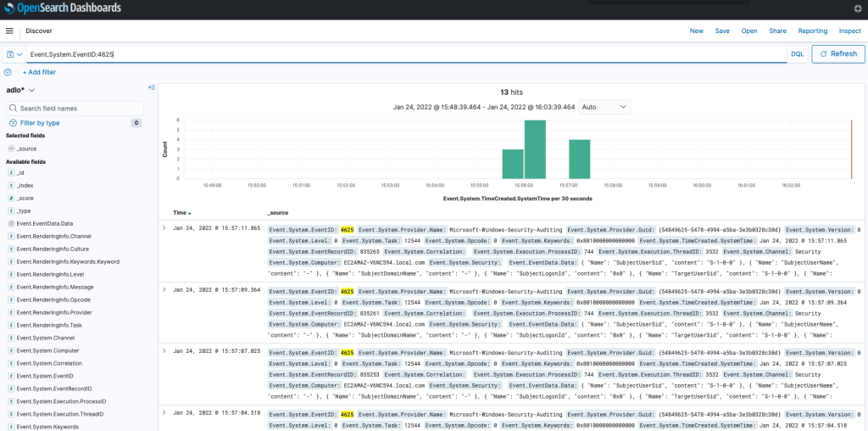The height and width of the screenshot is (431, 868).
Task: Expand the 15:57:07.025 log row
Action: click(164, 351)
